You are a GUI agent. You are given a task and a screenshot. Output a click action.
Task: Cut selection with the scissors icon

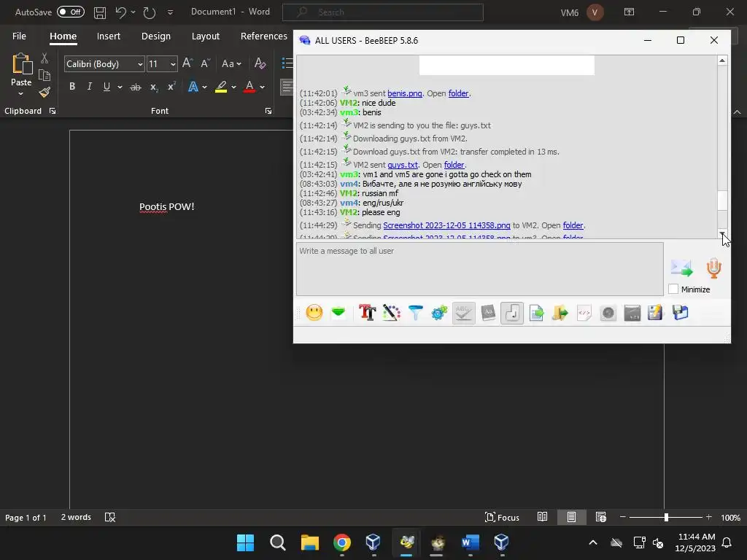pyautogui.click(x=44, y=58)
